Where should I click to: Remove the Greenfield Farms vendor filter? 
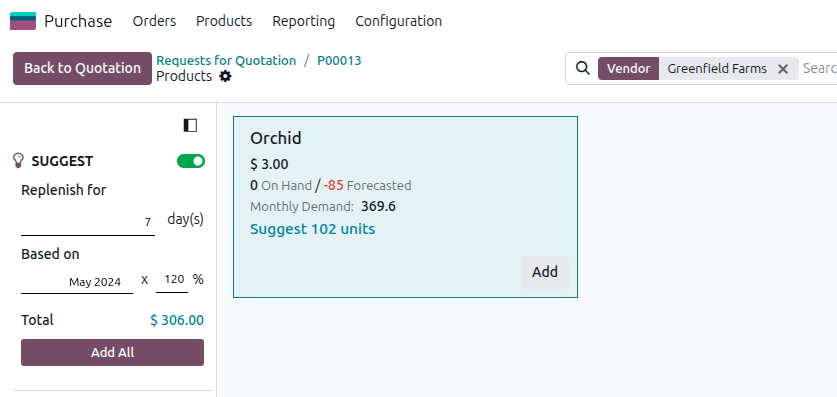click(x=783, y=69)
